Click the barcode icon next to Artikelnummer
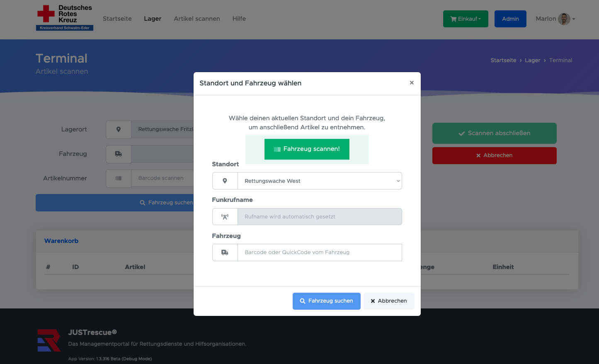599x364 pixels. (x=119, y=178)
